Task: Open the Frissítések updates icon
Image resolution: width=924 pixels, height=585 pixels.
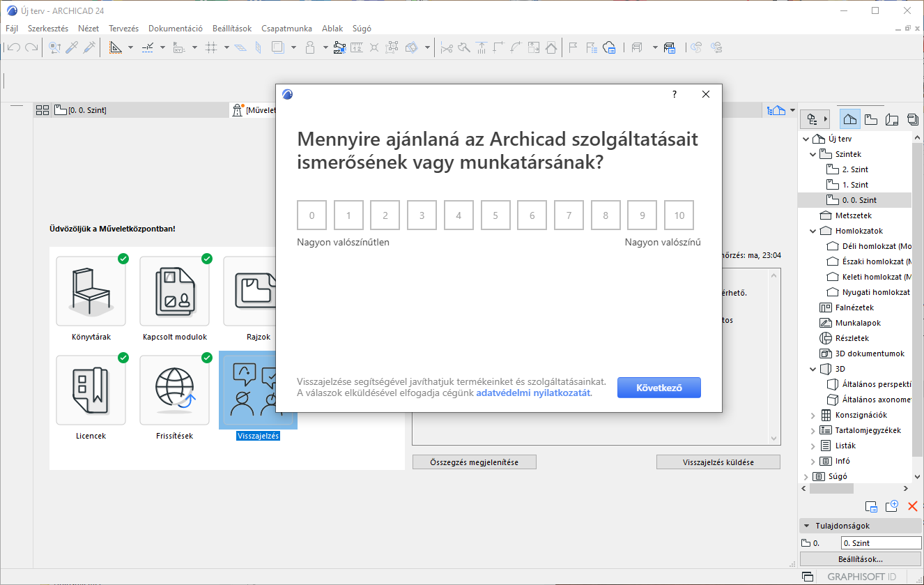Action: click(174, 390)
